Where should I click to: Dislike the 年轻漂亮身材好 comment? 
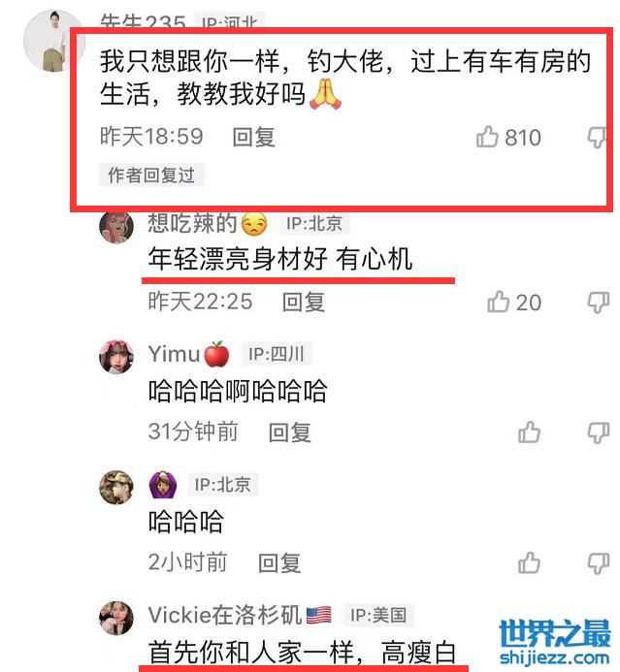[598, 303]
